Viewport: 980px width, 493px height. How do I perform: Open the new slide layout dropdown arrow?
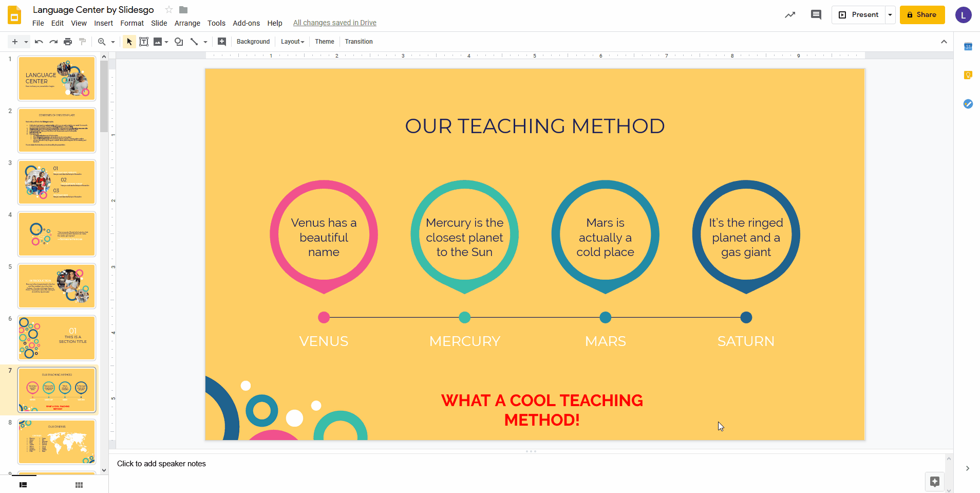click(x=26, y=42)
